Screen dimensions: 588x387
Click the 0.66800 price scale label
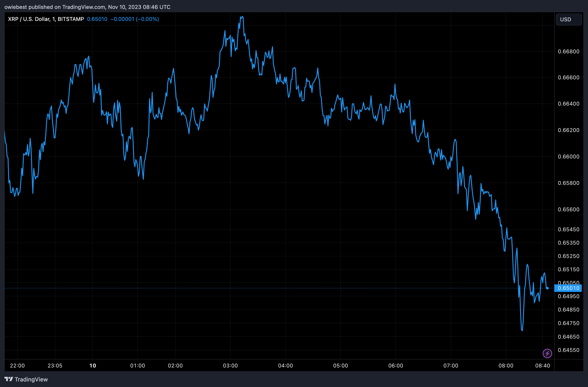coord(568,52)
